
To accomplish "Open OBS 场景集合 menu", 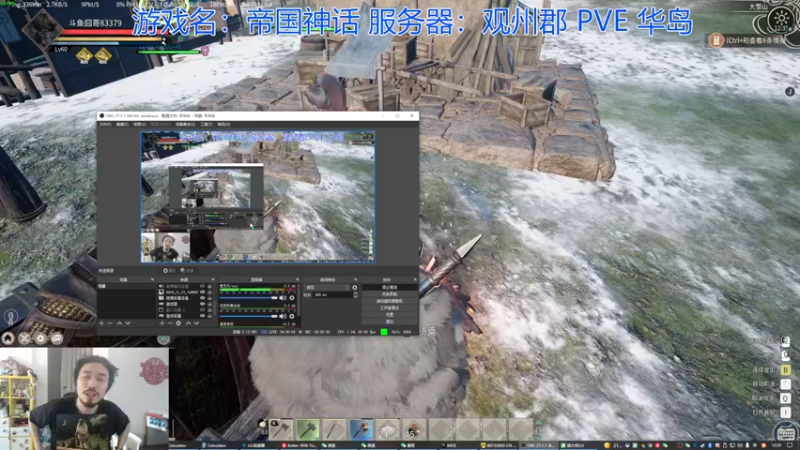I will coord(185,124).
